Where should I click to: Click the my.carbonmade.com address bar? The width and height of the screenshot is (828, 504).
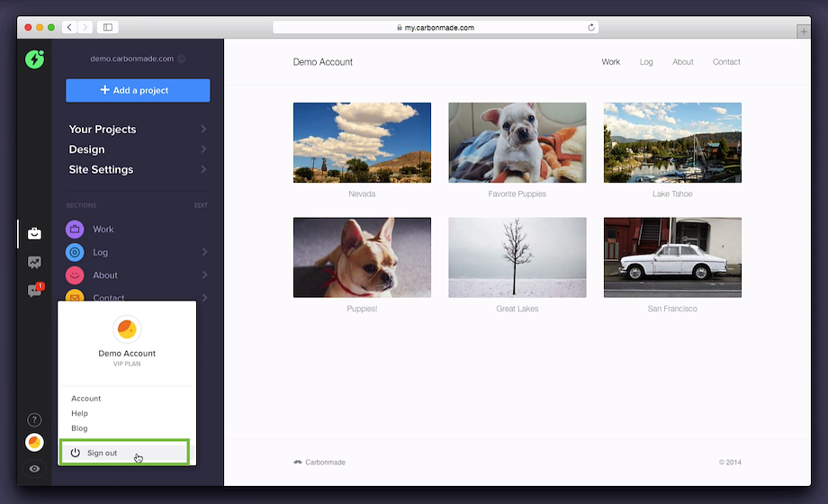pyautogui.click(x=436, y=27)
